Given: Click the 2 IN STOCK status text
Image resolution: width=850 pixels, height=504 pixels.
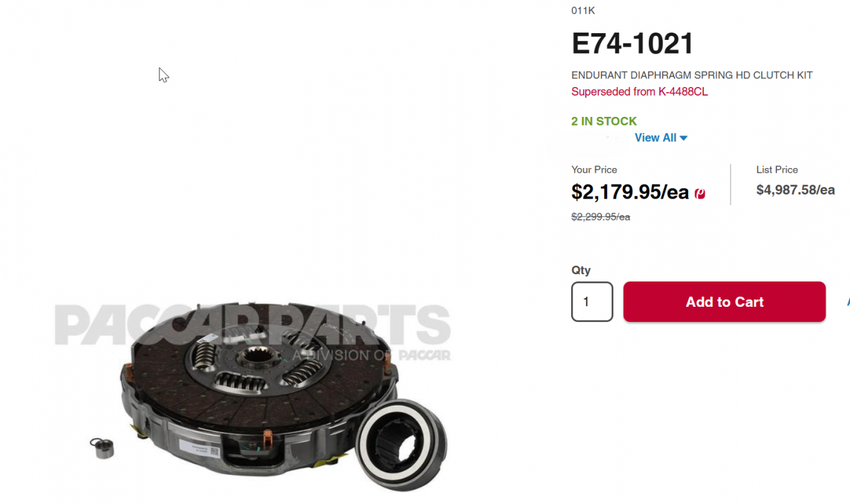Looking at the screenshot, I should (x=604, y=122).
